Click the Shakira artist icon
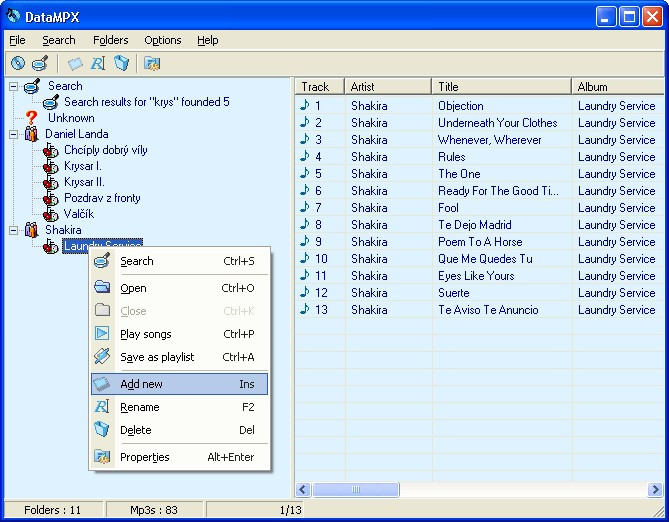Viewport: 669px width, 522px height. pos(31,230)
